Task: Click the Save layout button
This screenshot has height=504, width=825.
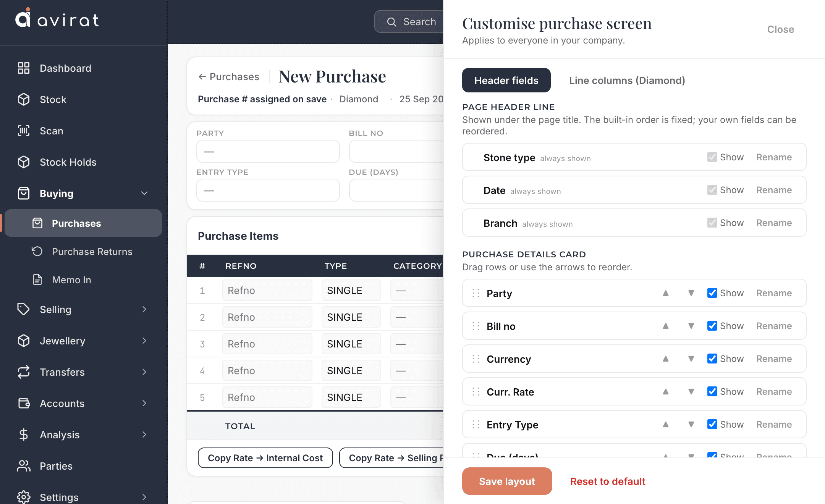Action: [x=507, y=481]
